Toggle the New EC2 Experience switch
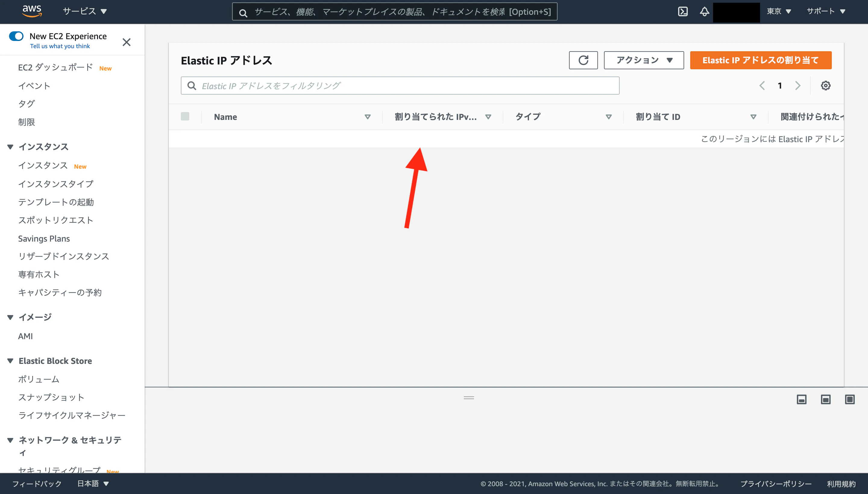Image resolution: width=868 pixels, height=494 pixels. 16,36
